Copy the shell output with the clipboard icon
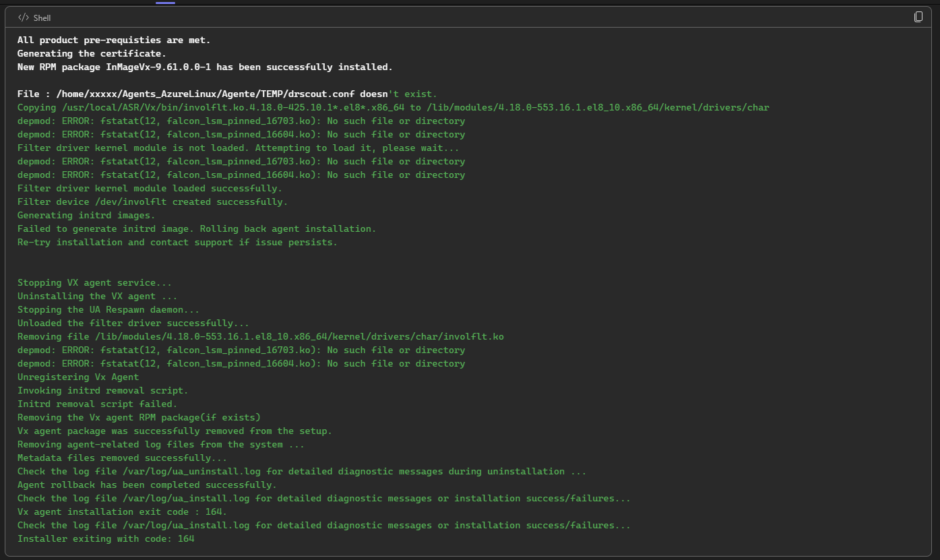Viewport: 940px width, 560px height. tap(918, 17)
